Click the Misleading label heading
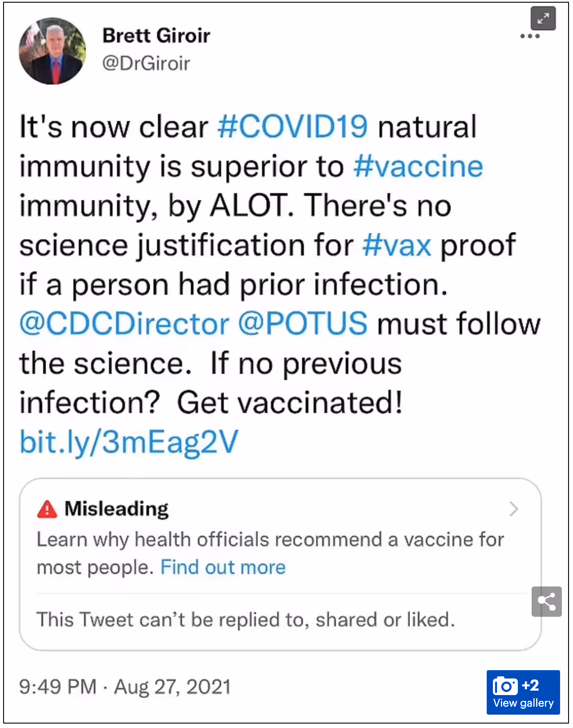 pos(117,509)
